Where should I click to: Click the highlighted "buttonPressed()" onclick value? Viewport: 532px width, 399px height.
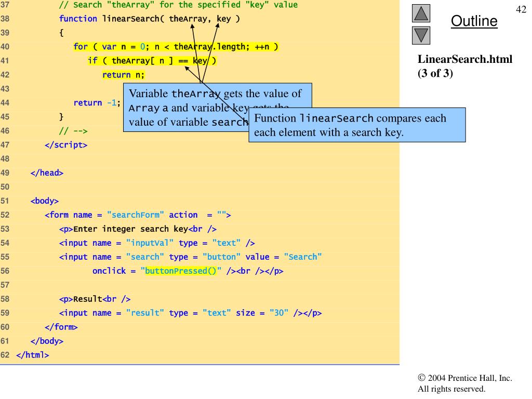pyautogui.click(x=180, y=271)
